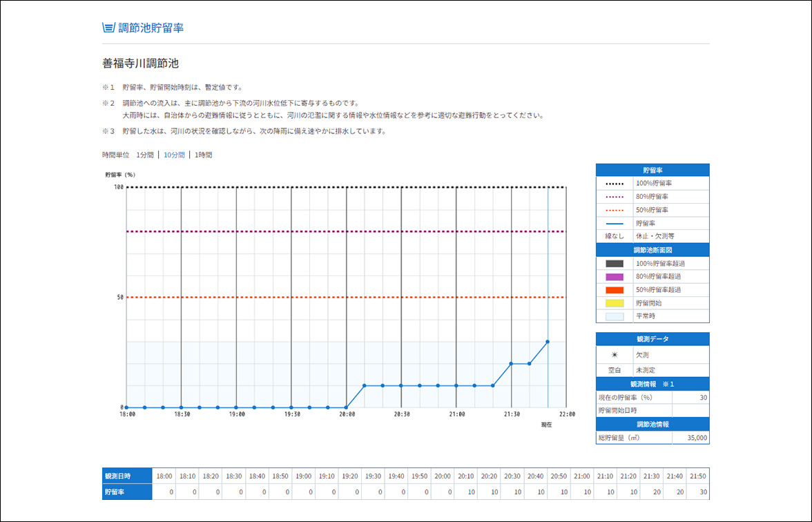The width and height of the screenshot is (812, 522).
Task: Click the 貯留率 table row header
Action: click(x=127, y=492)
